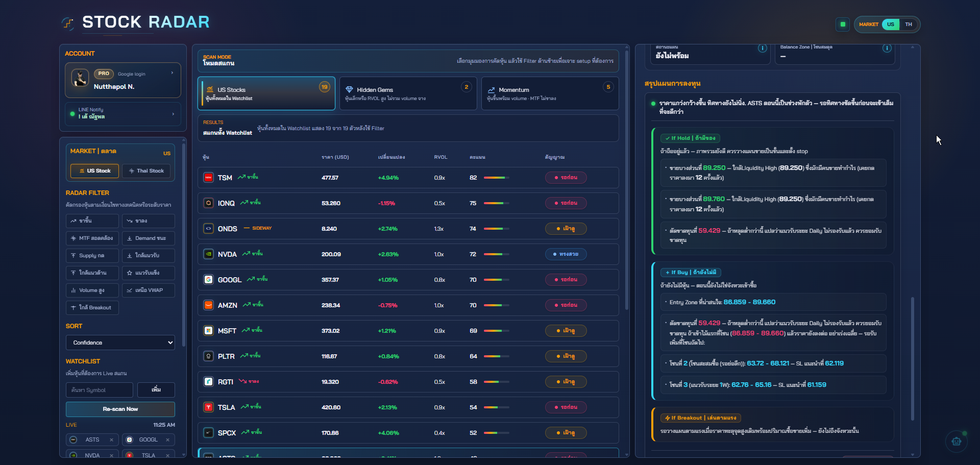Click the PRO badge in account card
The image size is (980, 465).
tap(104, 74)
